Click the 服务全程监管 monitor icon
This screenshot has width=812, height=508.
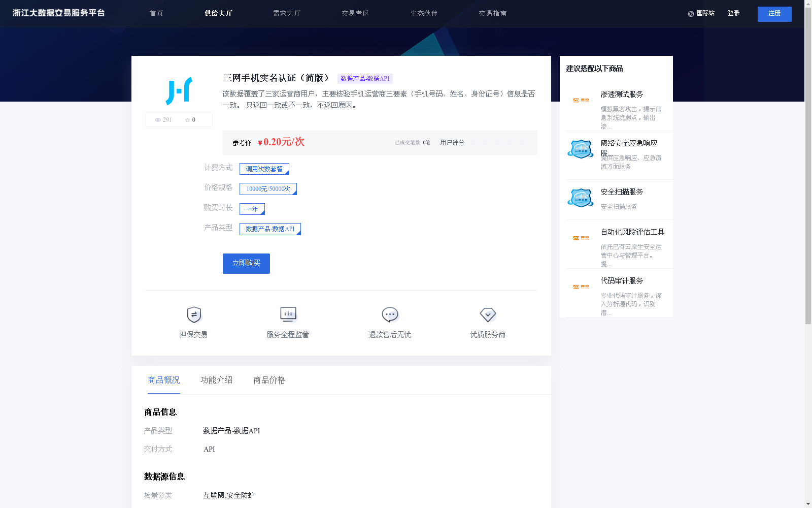pos(288,314)
